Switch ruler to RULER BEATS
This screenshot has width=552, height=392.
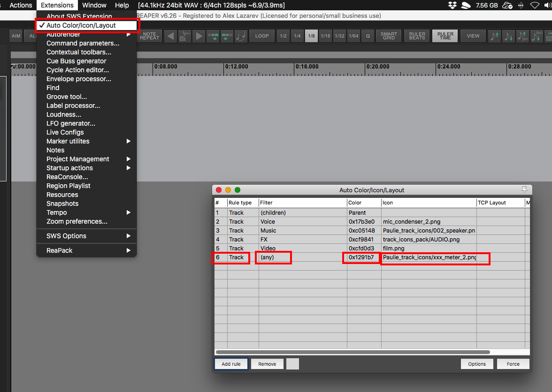(x=417, y=36)
